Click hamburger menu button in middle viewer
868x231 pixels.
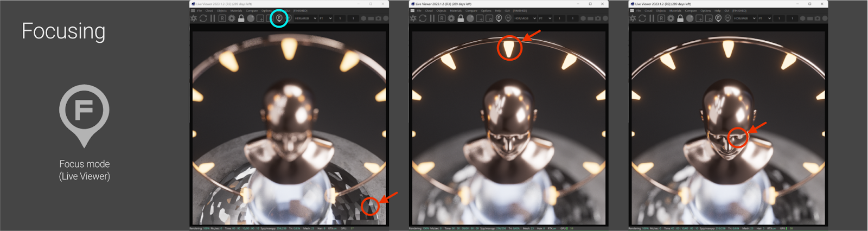tap(412, 11)
